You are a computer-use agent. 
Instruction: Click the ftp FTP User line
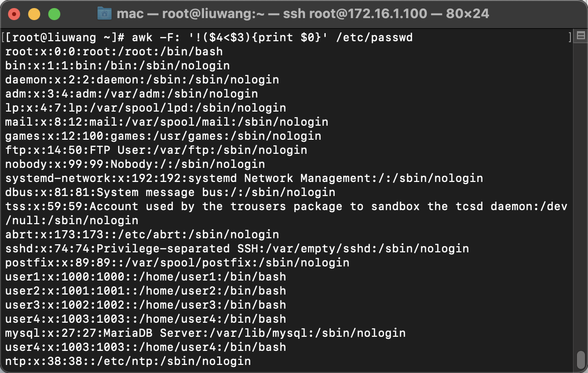(x=156, y=150)
